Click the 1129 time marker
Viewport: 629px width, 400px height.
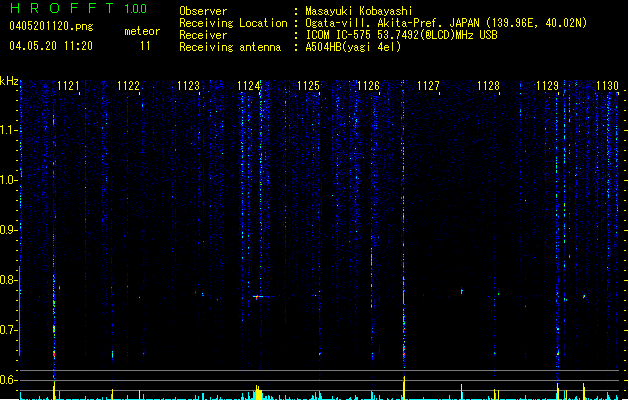(x=548, y=86)
